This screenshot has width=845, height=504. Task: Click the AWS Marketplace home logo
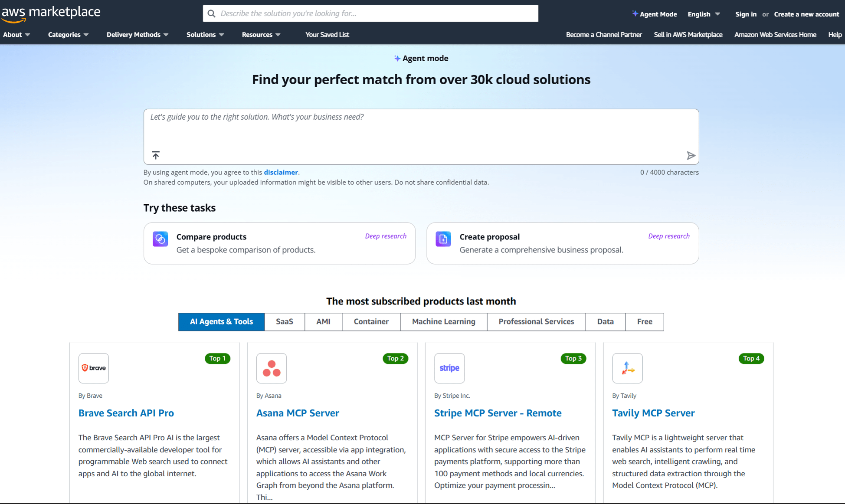50,13
